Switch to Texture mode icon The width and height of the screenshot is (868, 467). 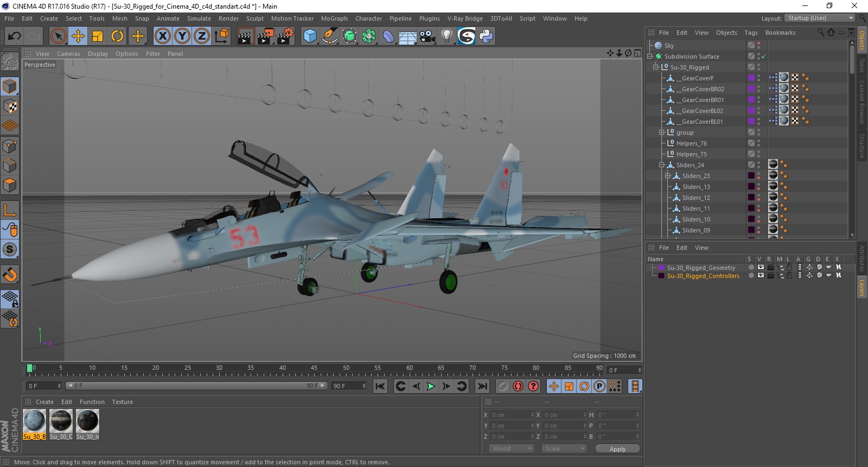(x=10, y=106)
